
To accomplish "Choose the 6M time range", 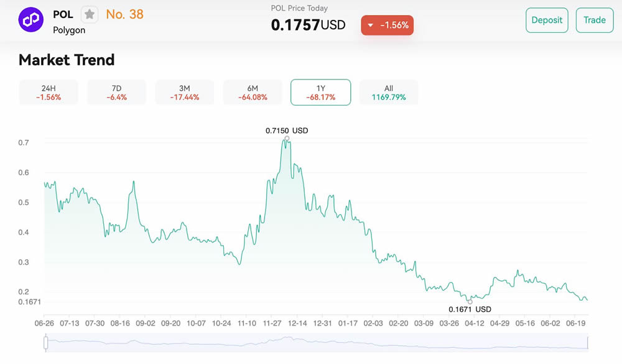I will (x=253, y=93).
